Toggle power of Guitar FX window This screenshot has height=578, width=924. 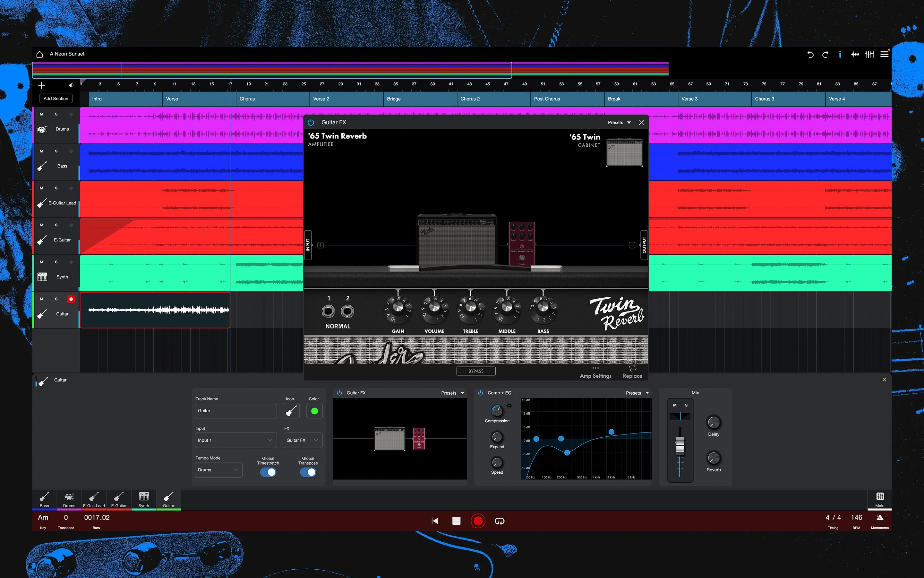point(311,122)
